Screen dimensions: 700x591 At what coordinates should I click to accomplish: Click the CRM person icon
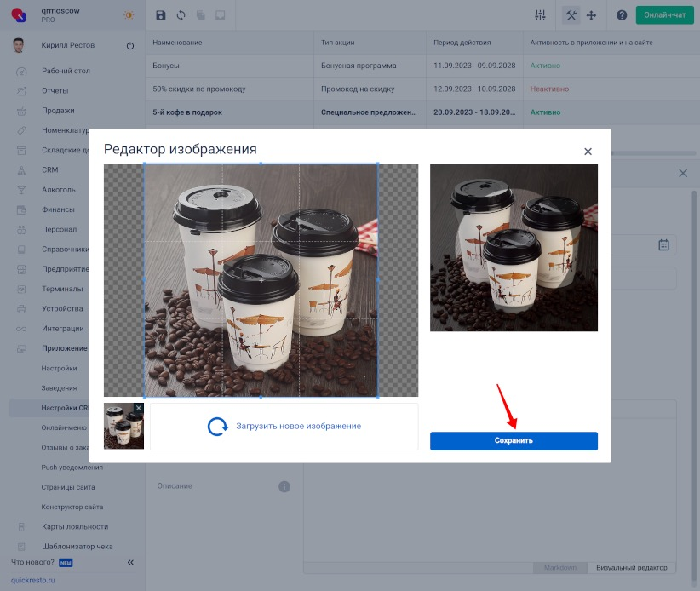coord(21,170)
